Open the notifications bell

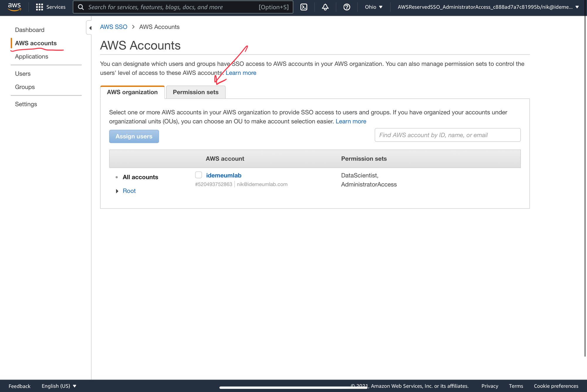[x=325, y=7]
